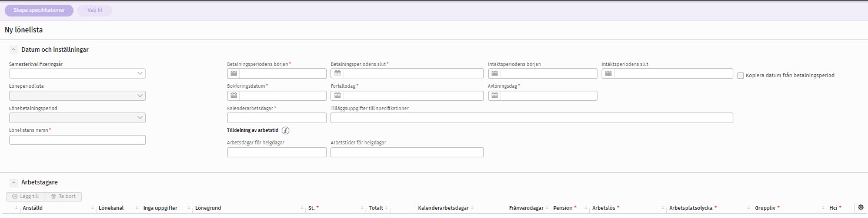Click the Ta bort button

tap(64, 197)
